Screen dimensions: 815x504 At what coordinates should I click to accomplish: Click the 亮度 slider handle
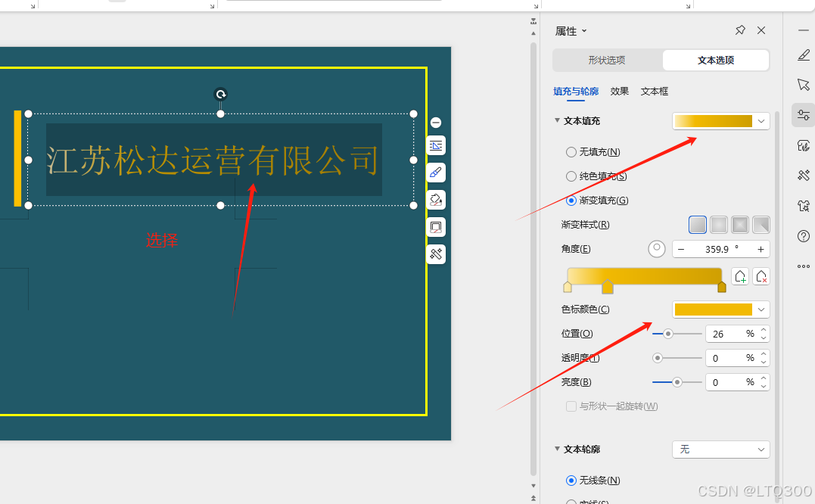click(x=677, y=382)
